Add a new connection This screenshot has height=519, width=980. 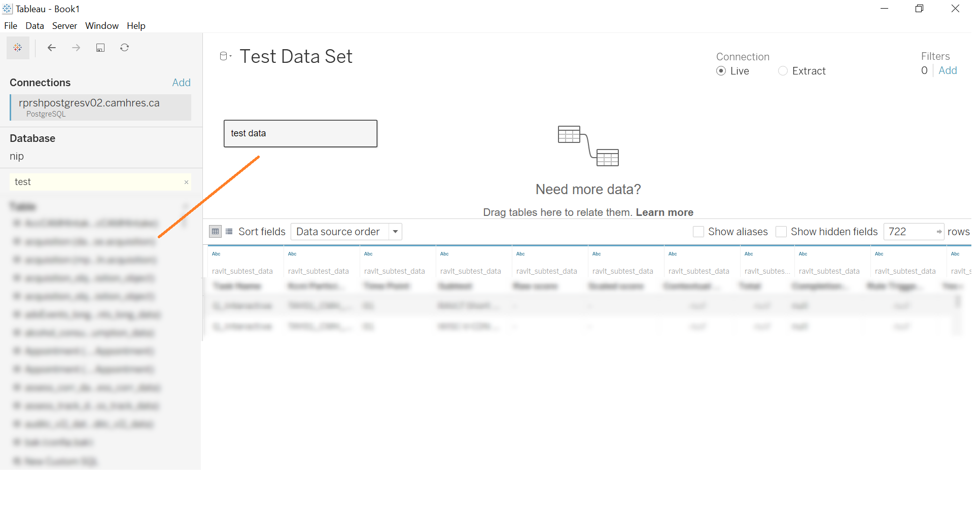pos(181,83)
